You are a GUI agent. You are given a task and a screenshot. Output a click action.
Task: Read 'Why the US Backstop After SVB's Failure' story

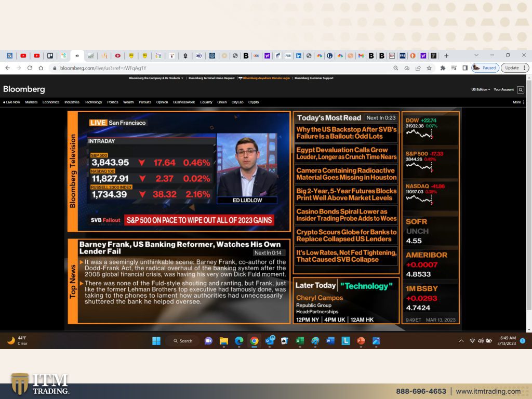(347, 132)
